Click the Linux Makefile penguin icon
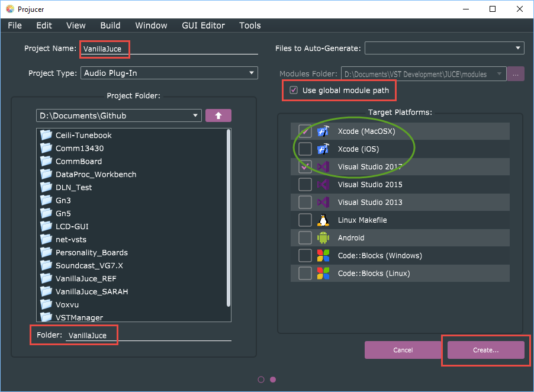This screenshot has height=392, width=534. click(323, 220)
